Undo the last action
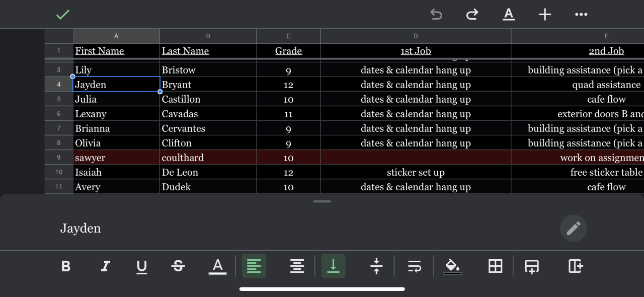 436,15
